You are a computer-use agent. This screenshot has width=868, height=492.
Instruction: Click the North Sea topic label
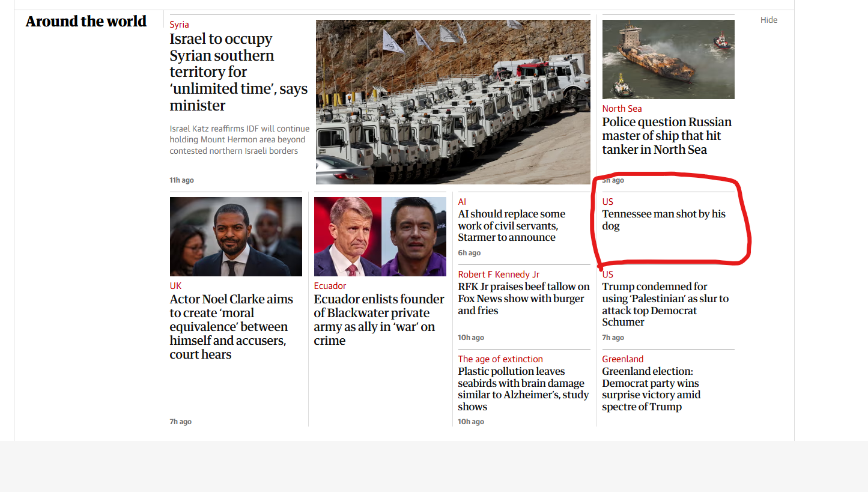click(x=622, y=109)
